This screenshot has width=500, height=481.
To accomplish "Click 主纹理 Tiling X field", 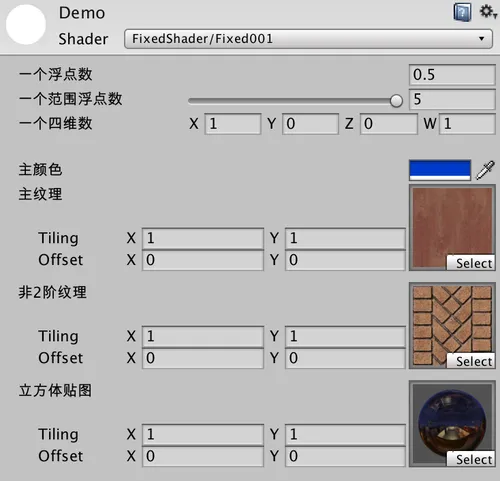I will click(x=203, y=238).
